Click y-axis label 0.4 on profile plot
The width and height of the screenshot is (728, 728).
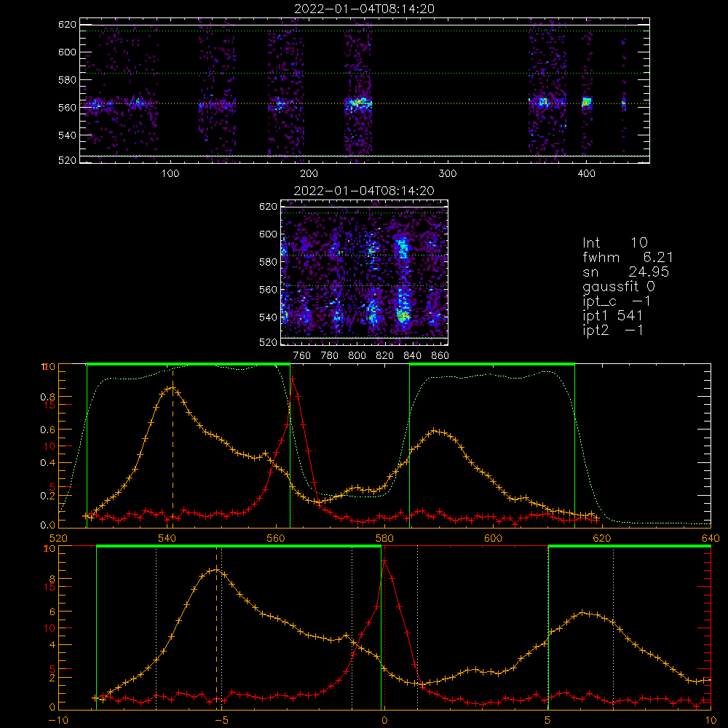(x=47, y=462)
